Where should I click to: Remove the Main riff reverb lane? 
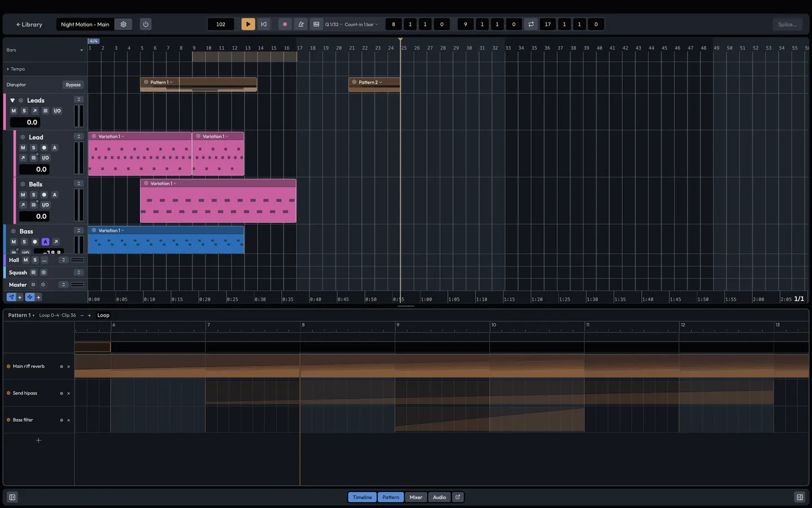[69, 367]
